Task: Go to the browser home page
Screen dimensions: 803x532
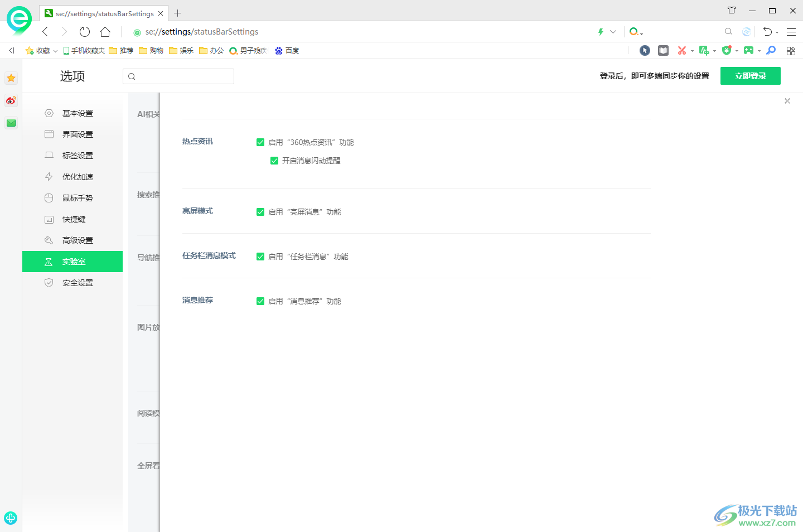Action: click(x=105, y=32)
